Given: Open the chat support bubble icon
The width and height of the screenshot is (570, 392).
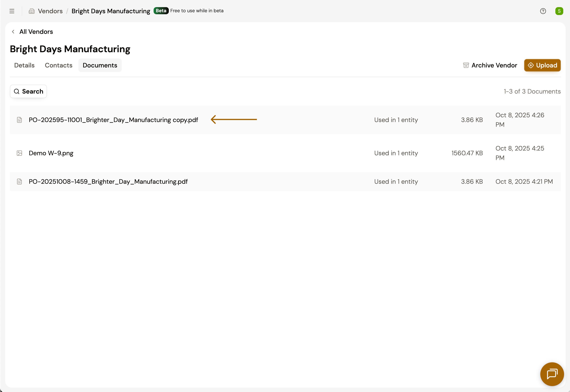Looking at the screenshot, I should click(x=552, y=374).
